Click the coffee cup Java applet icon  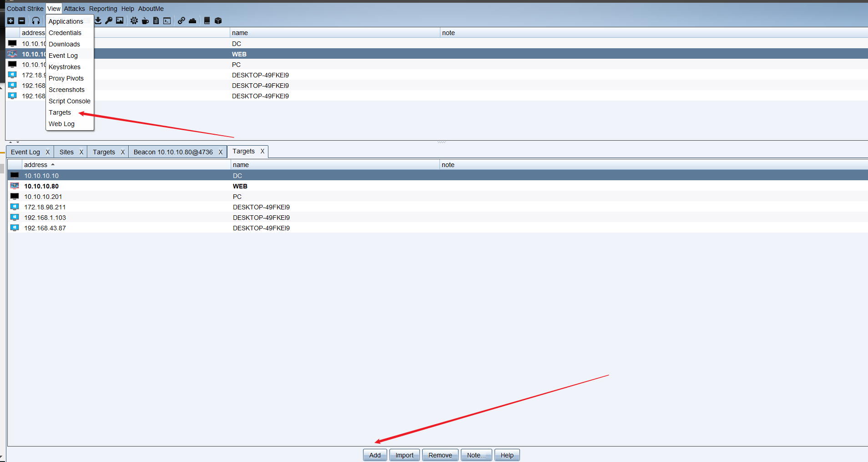click(x=145, y=21)
